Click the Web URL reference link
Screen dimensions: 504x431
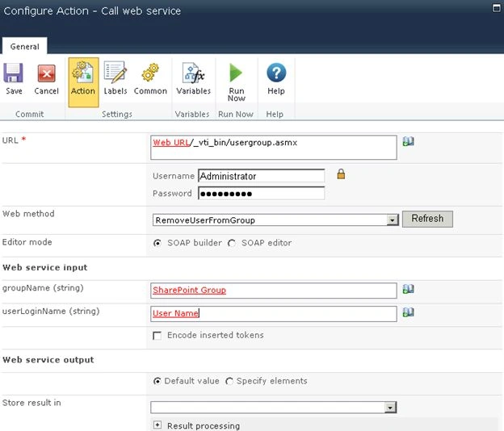pyautogui.click(x=171, y=143)
